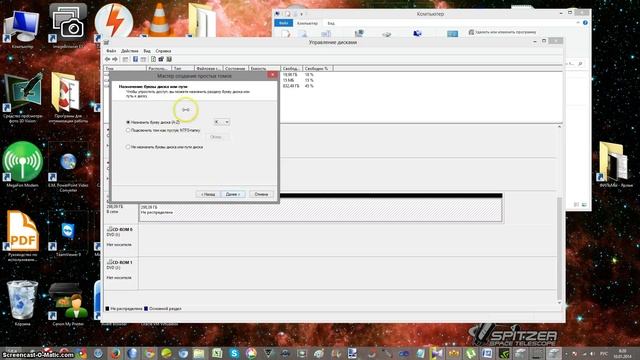This screenshot has height=360, width=640.
Task: Launch ImageBrowser EX desktop icon
Action: pos(68,27)
